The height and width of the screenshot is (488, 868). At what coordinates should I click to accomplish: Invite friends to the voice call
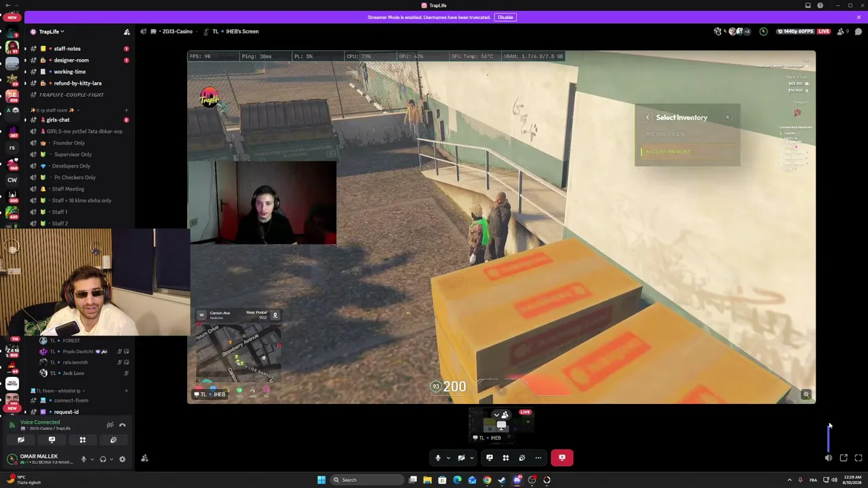pyautogui.click(x=144, y=458)
